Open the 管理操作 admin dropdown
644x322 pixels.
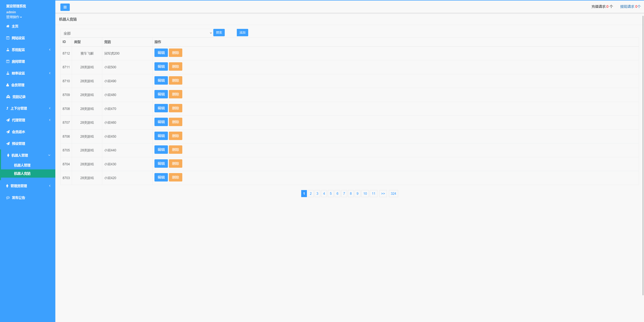click(x=14, y=17)
